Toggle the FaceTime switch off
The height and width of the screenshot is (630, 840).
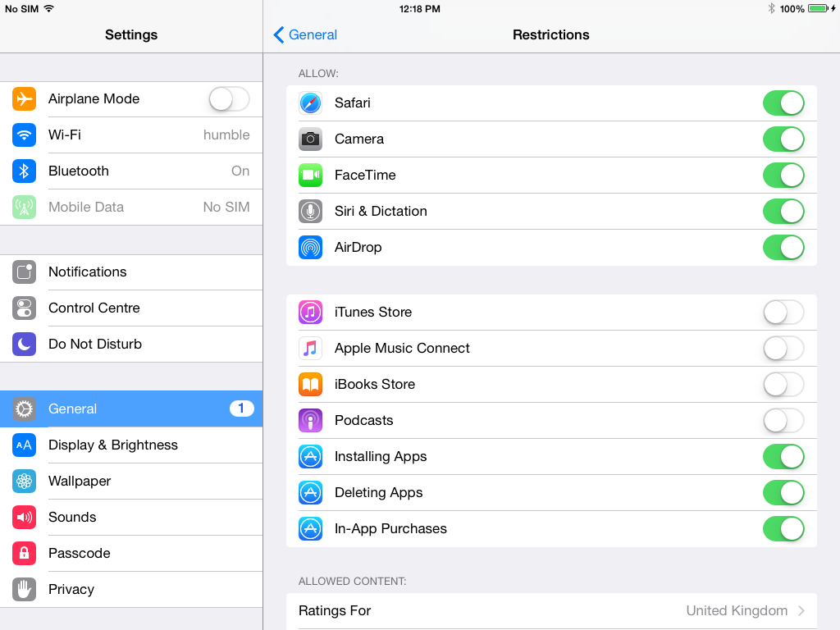783,176
